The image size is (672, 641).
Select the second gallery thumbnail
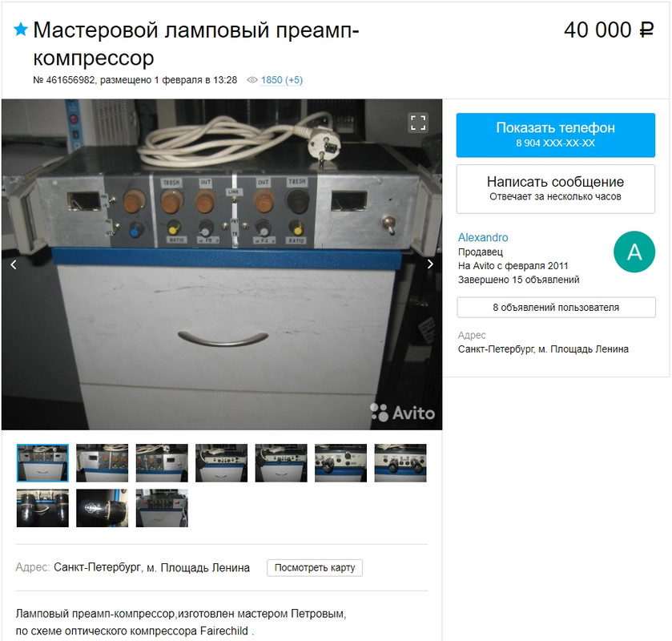tap(102, 463)
